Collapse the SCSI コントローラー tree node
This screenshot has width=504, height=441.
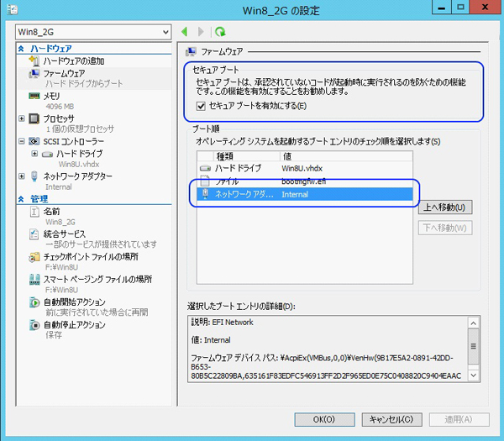point(22,141)
